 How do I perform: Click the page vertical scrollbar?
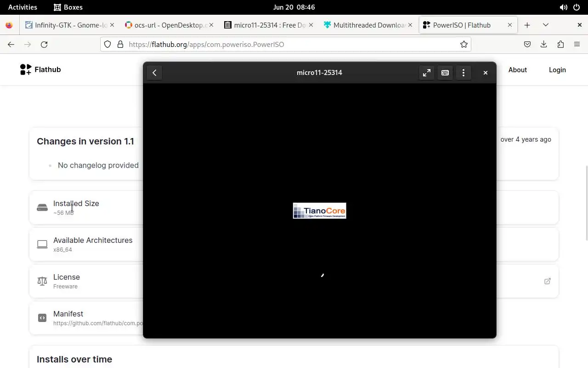[x=586, y=203]
